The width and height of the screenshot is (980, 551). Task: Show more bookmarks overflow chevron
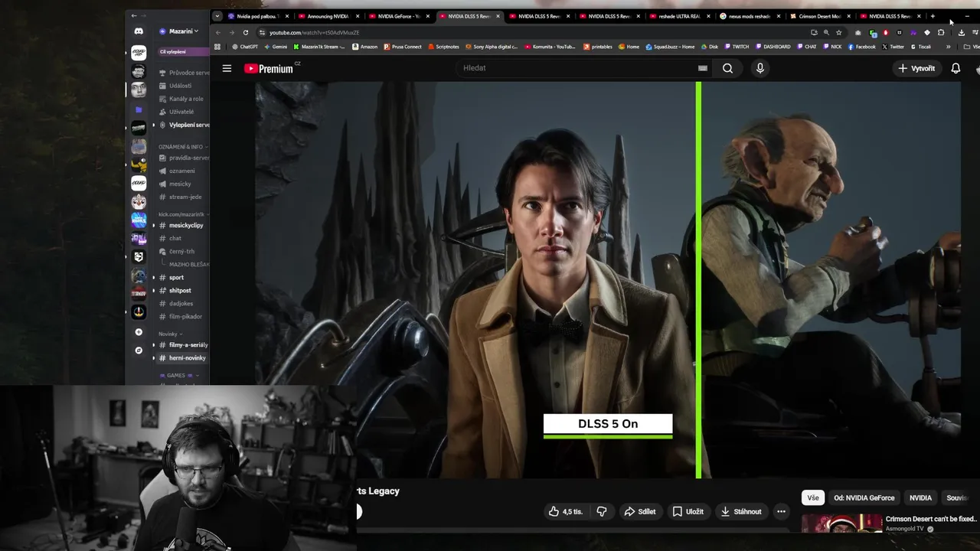pyautogui.click(x=948, y=47)
